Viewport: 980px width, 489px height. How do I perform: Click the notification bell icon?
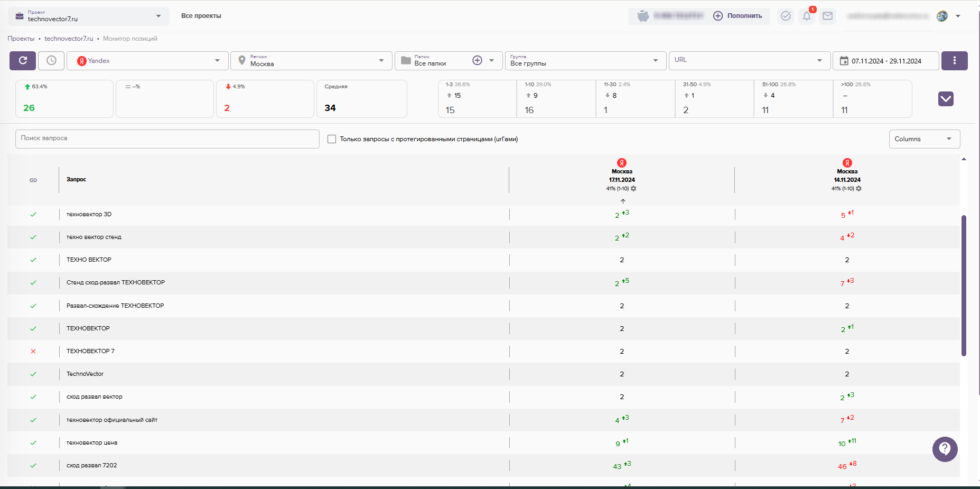(806, 16)
